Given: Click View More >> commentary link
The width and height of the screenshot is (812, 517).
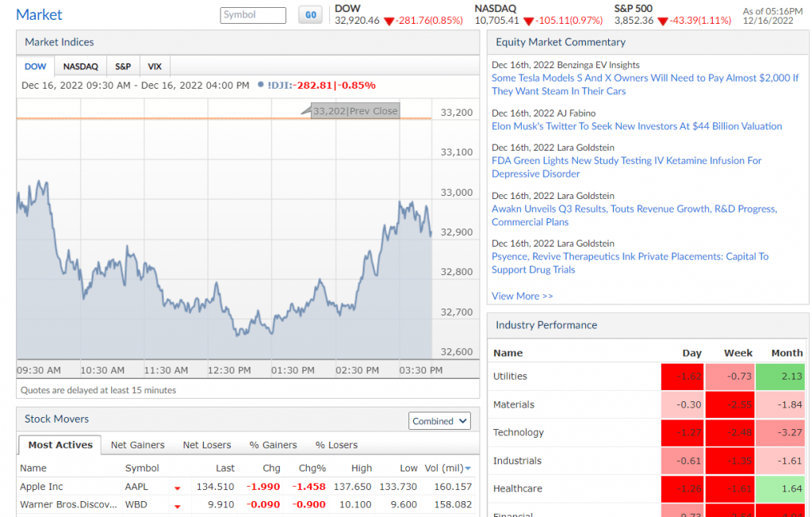Looking at the screenshot, I should [522, 296].
